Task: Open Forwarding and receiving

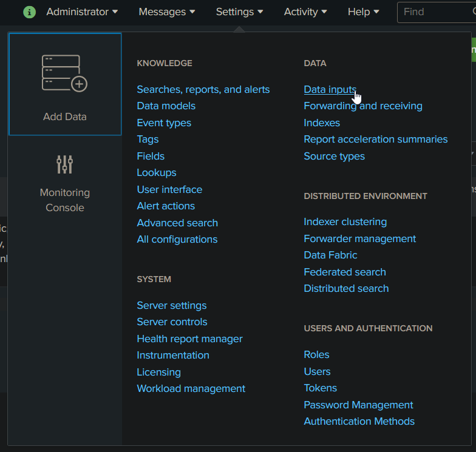Action: pos(363,106)
